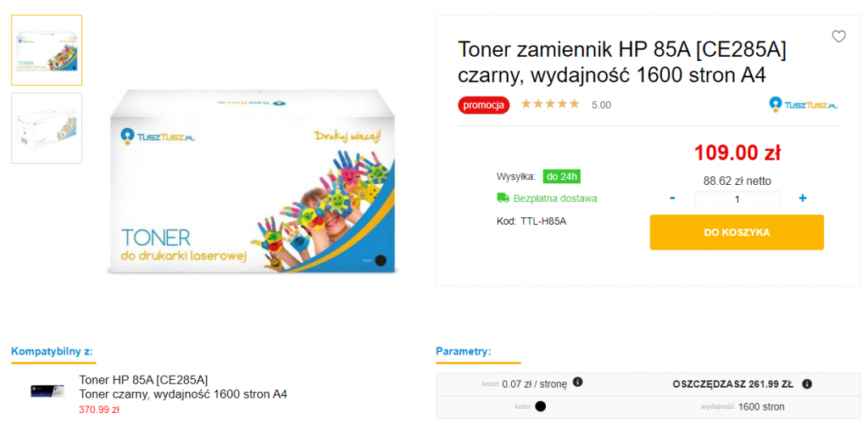The height and width of the screenshot is (430, 868).
Task: Click the original HP 85A toner image
Action: point(47,391)
